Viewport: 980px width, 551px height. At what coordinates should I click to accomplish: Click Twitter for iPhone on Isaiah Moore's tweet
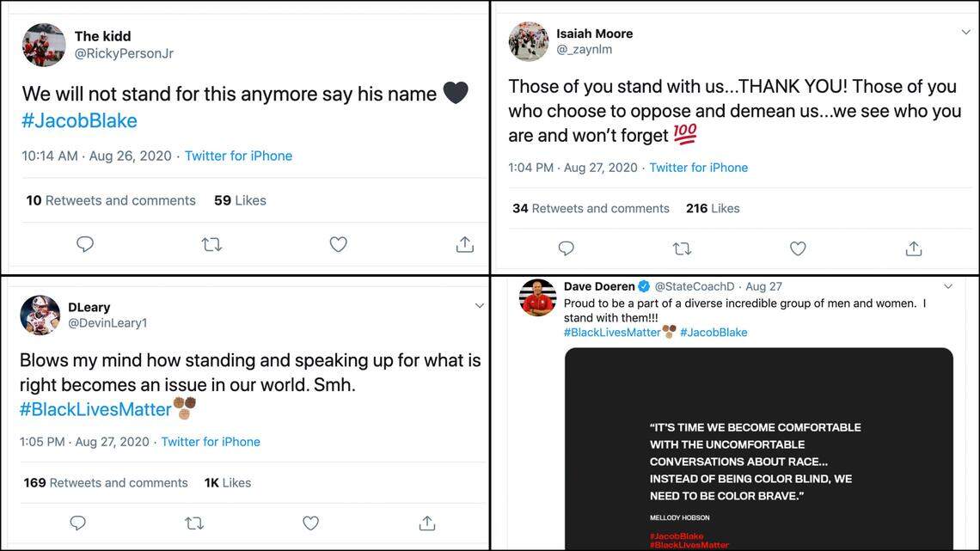698,168
